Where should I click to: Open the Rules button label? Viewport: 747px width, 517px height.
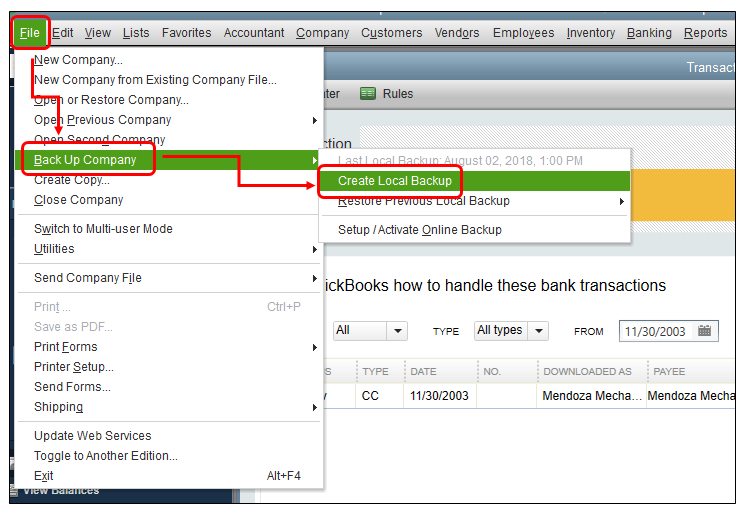coord(398,94)
